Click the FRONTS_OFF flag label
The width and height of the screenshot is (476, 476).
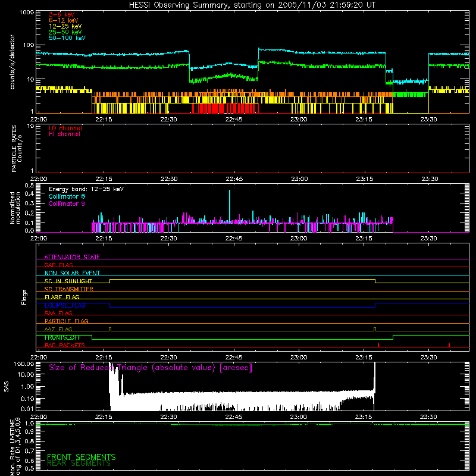62,337
